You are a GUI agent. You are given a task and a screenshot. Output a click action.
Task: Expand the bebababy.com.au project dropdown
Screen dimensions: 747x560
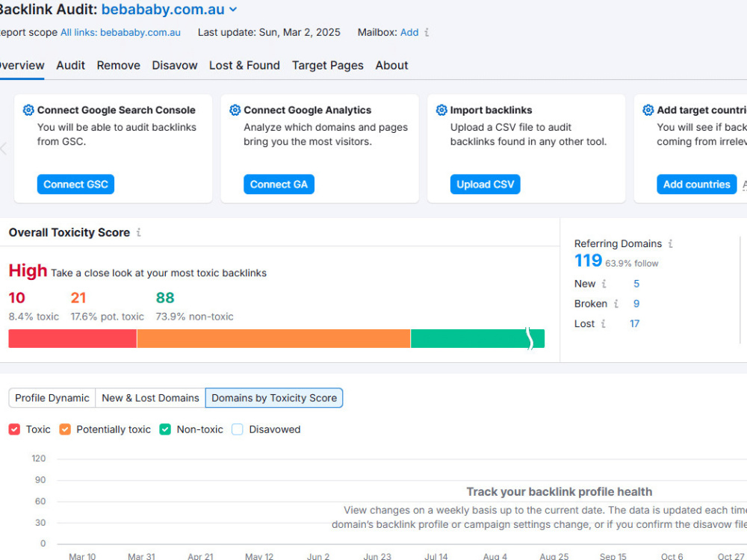tap(233, 9)
